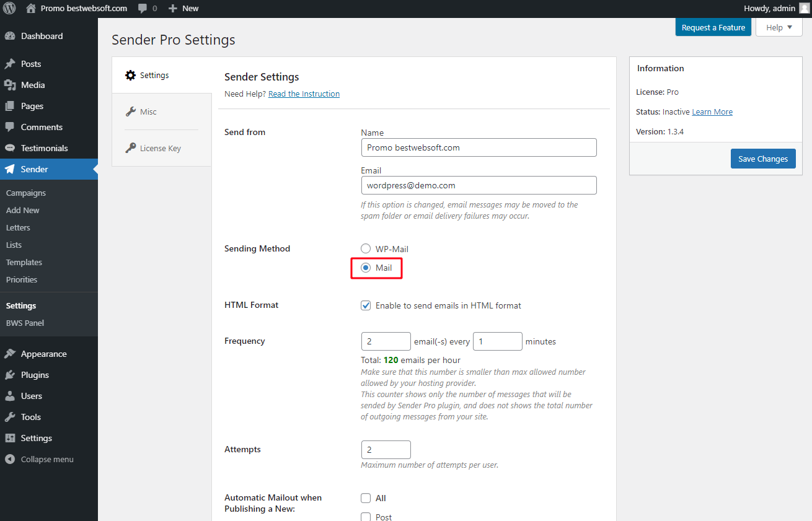Click the Media icon in the sidebar
Viewport: 812px width, 521px height.
10,85
